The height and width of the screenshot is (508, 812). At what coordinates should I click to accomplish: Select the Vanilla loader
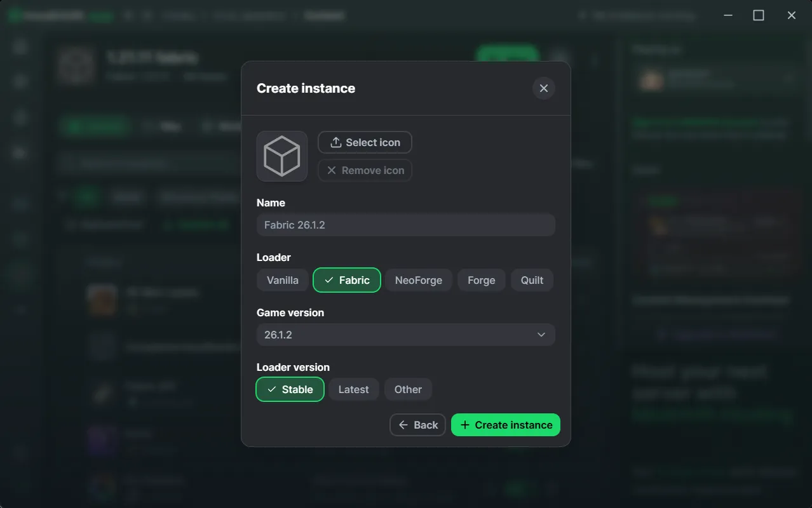282,280
